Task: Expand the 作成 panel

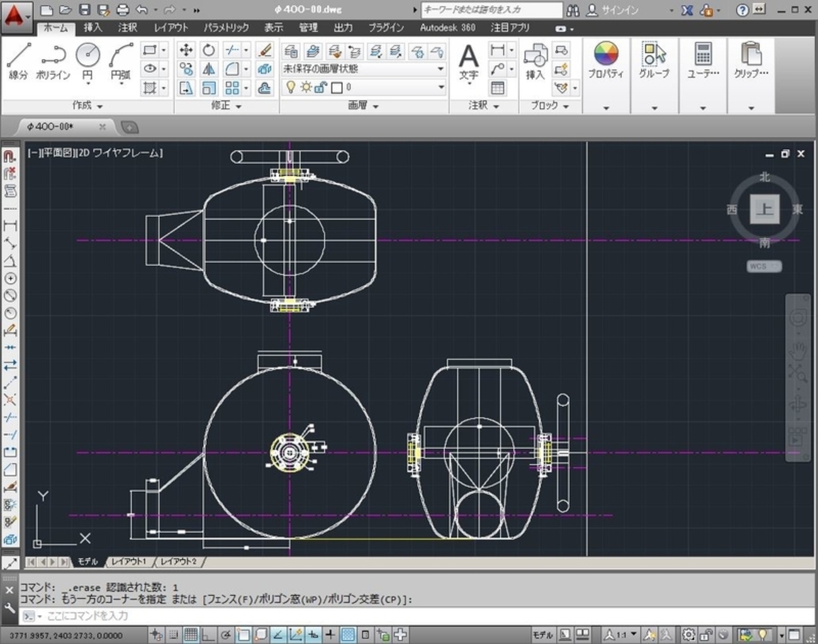Action: (87, 106)
